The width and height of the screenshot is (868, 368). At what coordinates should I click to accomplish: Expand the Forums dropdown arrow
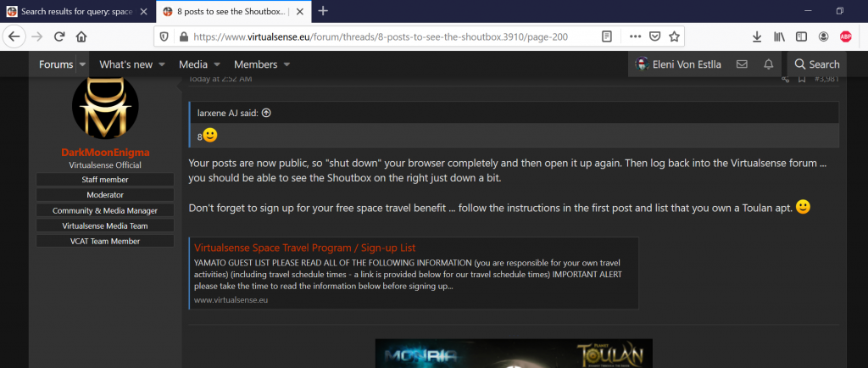(x=82, y=64)
